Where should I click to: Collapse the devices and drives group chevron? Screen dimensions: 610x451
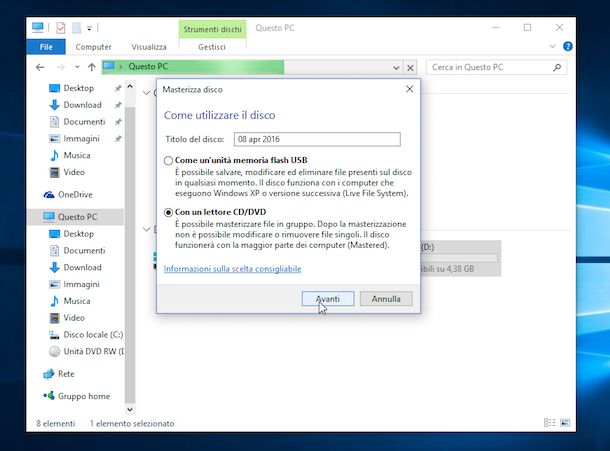[x=146, y=229]
